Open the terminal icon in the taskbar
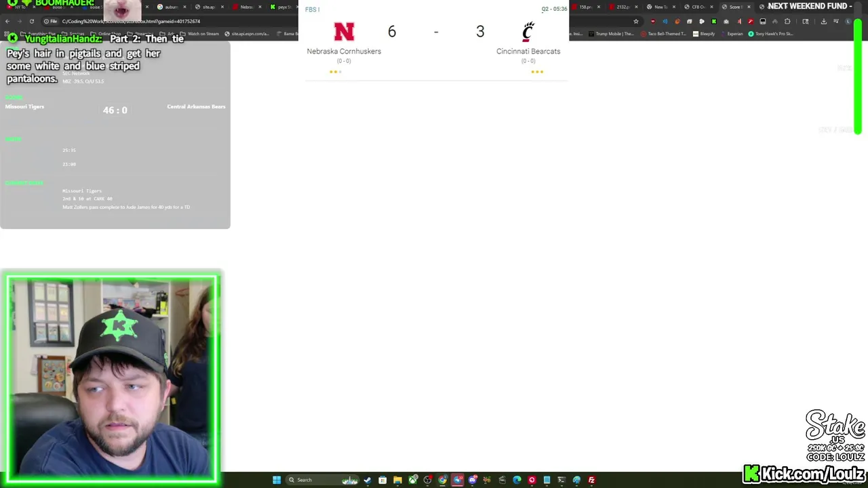Viewport: 868px width, 488px height. [561, 480]
